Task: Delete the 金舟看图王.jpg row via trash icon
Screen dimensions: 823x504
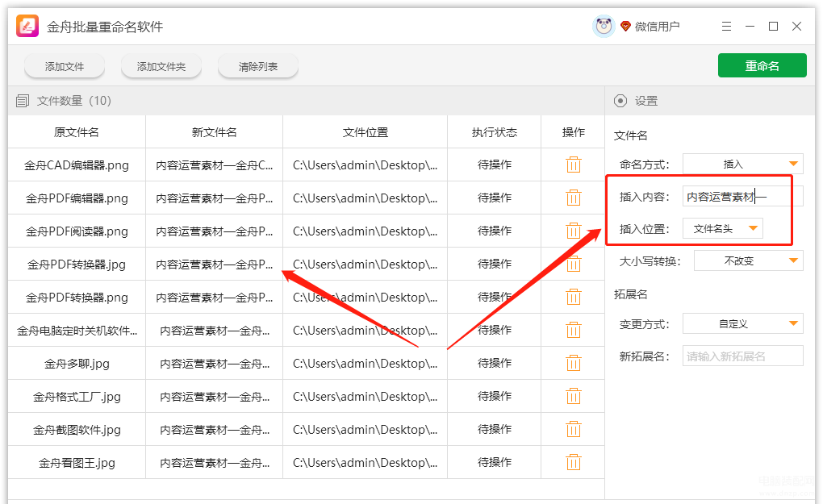Action: 573,462
